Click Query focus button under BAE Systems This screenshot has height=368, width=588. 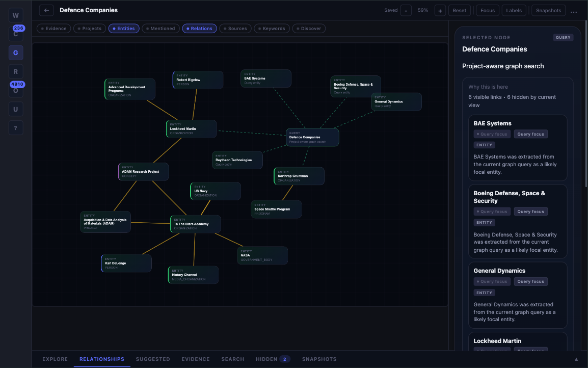point(530,134)
